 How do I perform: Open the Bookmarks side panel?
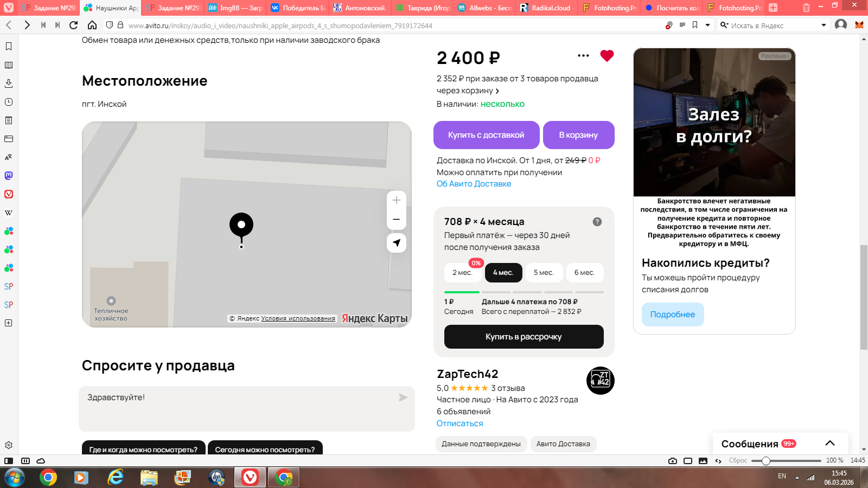coord(9,47)
